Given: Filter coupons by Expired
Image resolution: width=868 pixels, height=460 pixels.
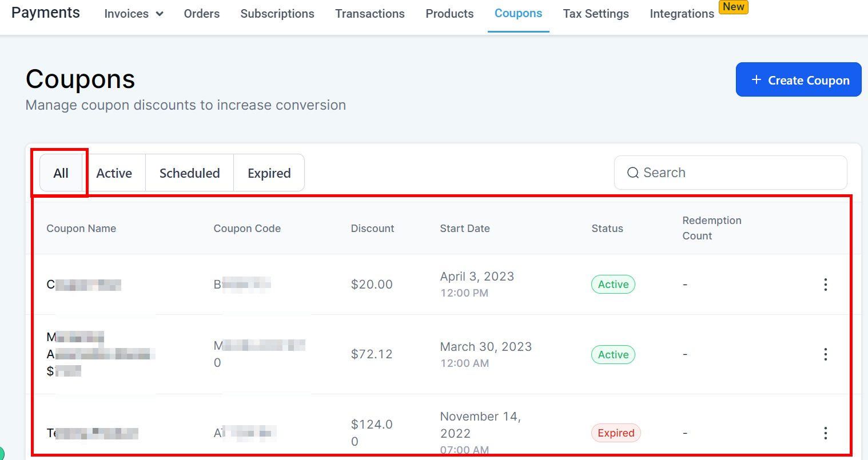Looking at the screenshot, I should (x=269, y=173).
